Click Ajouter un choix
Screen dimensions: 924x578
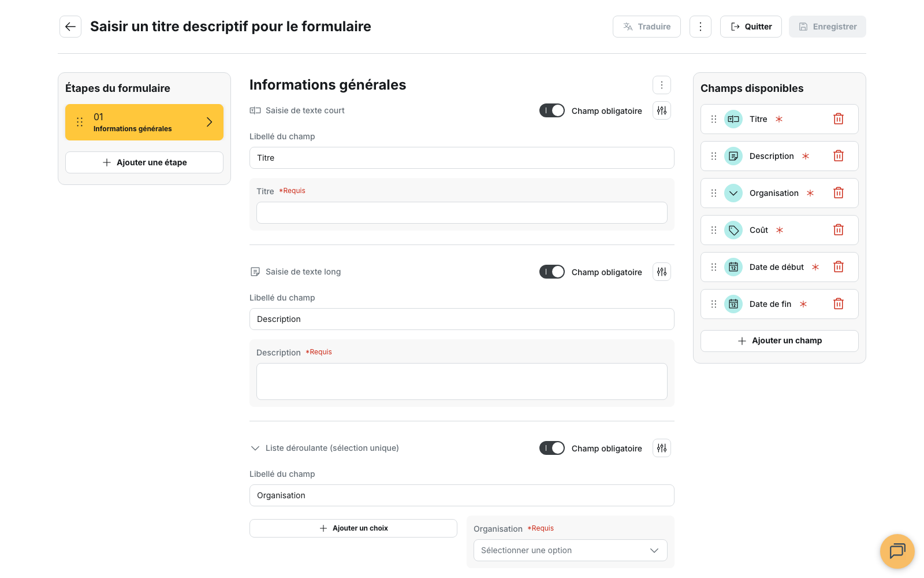point(353,528)
